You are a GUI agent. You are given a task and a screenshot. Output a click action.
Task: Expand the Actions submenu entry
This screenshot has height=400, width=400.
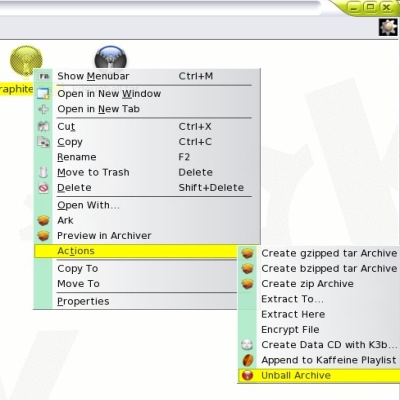136,251
